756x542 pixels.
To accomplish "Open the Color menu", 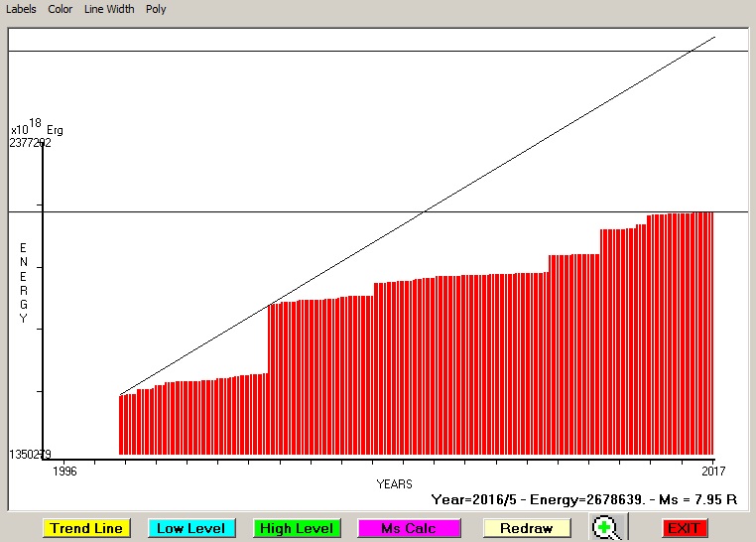I will pos(60,9).
